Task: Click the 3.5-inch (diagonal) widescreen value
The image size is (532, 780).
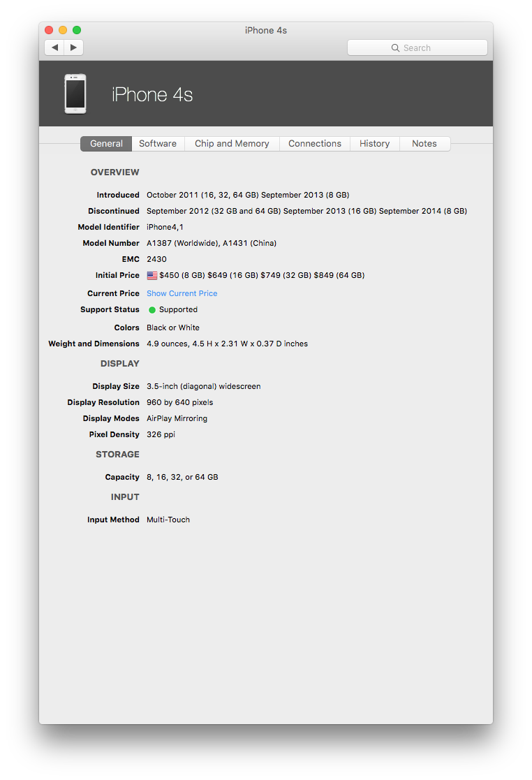Action: pyautogui.click(x=204, y=387)
